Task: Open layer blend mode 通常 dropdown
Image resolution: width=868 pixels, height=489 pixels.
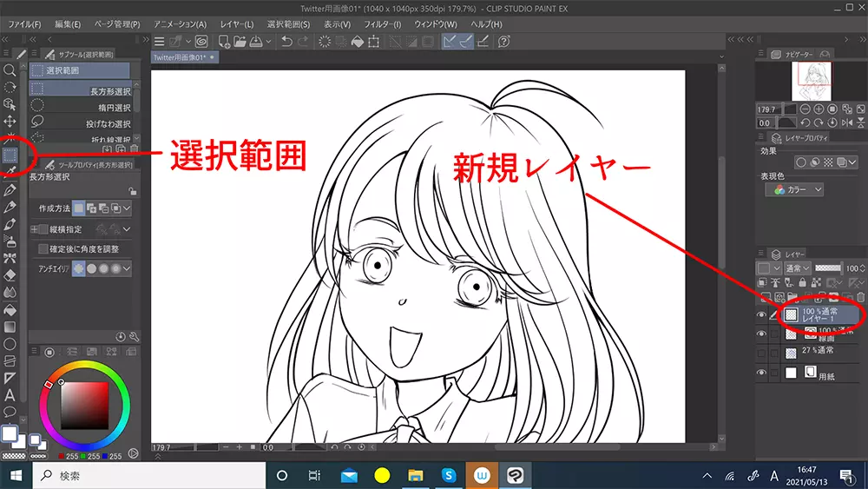Action: (x=798, y=268)
